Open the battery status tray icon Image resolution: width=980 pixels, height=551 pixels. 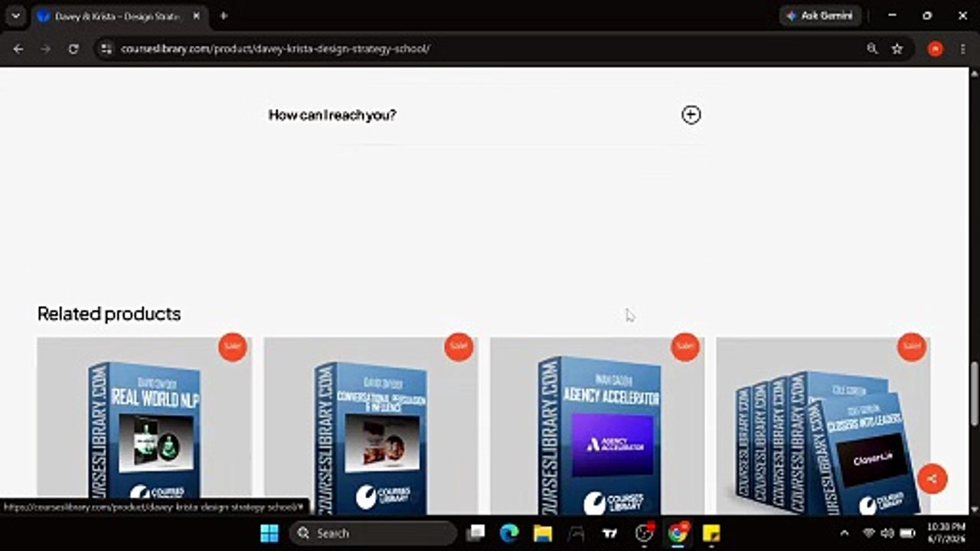[908, 533]
